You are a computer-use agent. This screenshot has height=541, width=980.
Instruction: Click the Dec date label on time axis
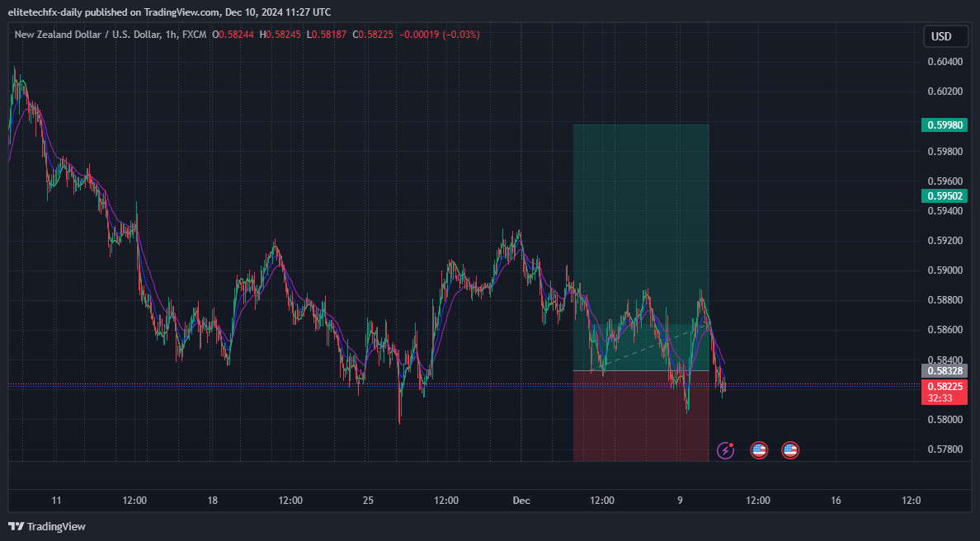(x=521, y=501)
